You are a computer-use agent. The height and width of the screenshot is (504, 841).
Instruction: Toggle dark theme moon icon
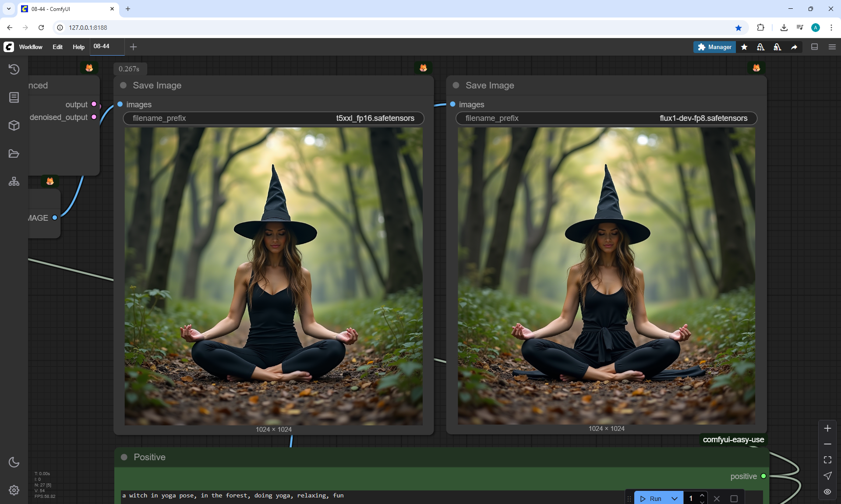14,462
